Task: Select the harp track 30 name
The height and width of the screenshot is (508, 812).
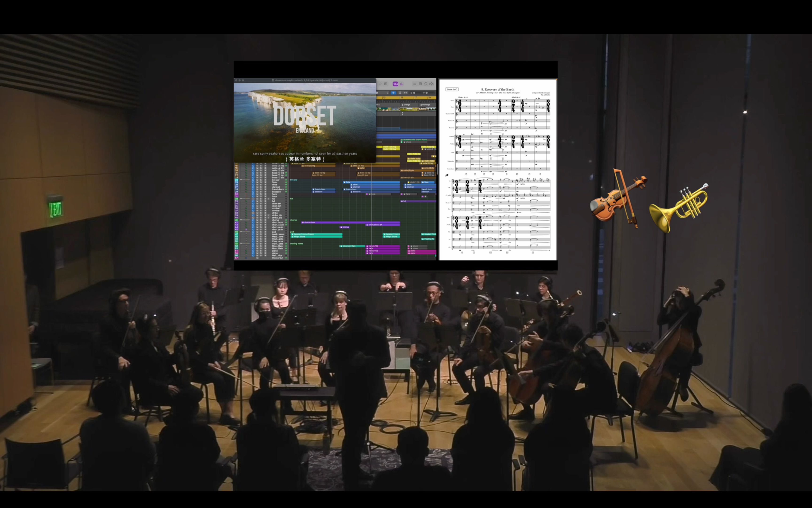Action: click(274, 194)
